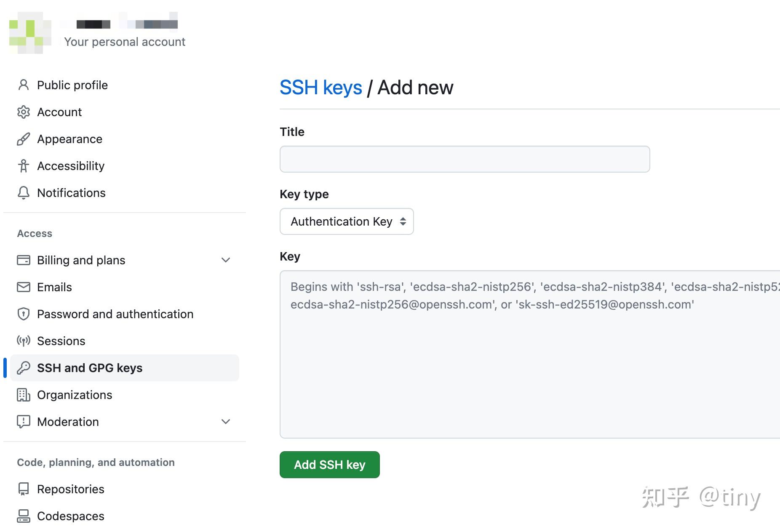Open the Key type dropdown
Viewport: 780px width, 532px height.
(346, 222)
